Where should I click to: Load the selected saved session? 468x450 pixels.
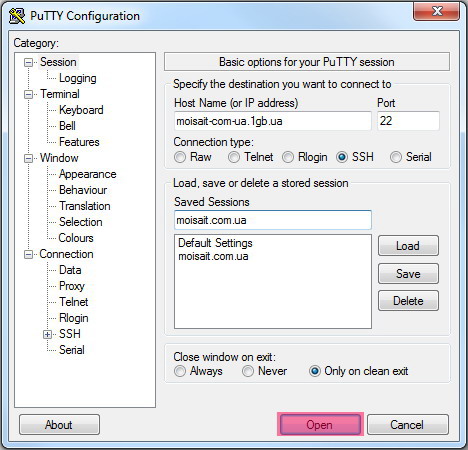coord(408,246)
